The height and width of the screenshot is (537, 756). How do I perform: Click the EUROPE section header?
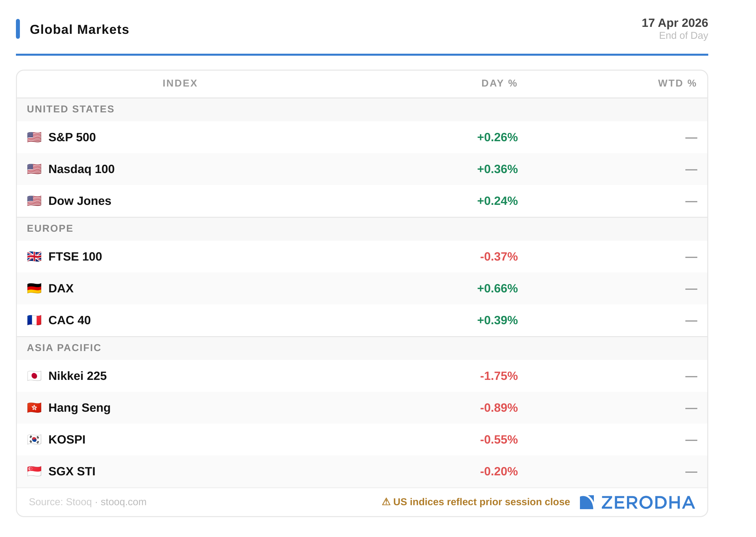tap(50, 228)
